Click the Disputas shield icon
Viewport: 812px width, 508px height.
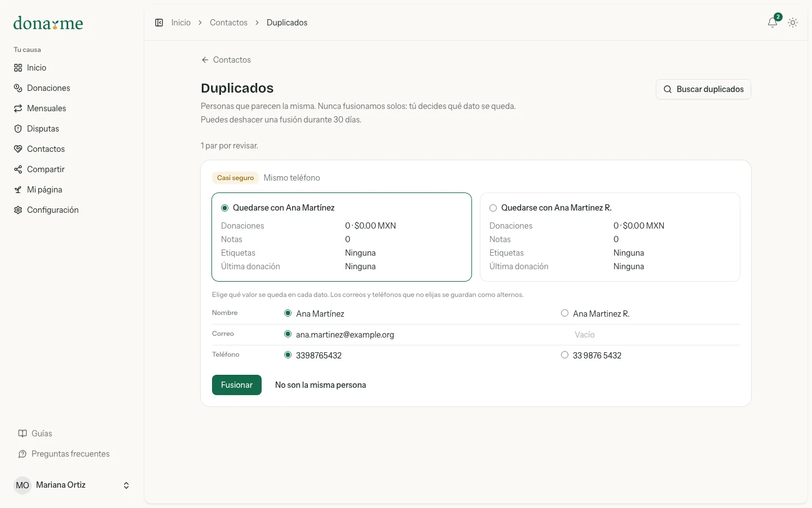pos(18,129)
